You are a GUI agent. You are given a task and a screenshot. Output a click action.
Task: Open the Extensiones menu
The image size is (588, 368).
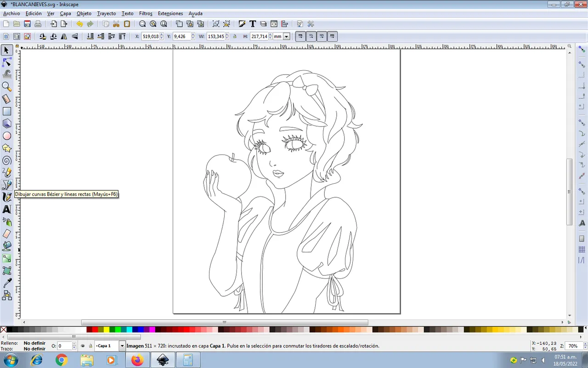tap(170, 13)
